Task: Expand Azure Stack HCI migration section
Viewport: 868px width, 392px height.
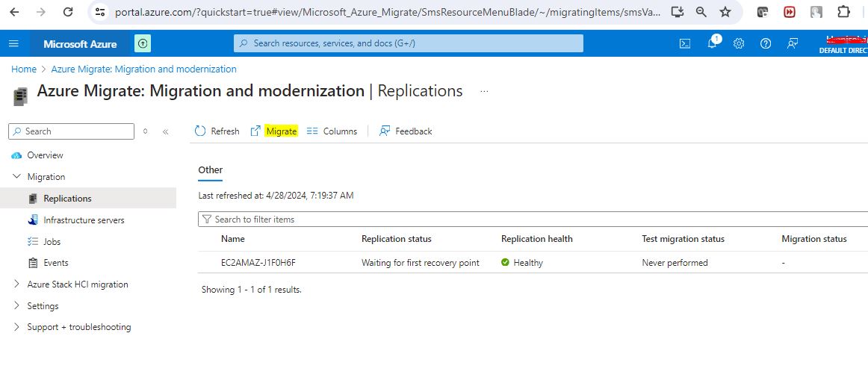Action: click(x=17, y=284)
